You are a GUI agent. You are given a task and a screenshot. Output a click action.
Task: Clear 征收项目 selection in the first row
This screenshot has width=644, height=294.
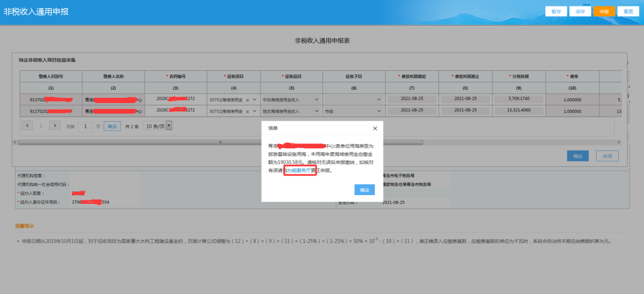click(x=247, y=100)
